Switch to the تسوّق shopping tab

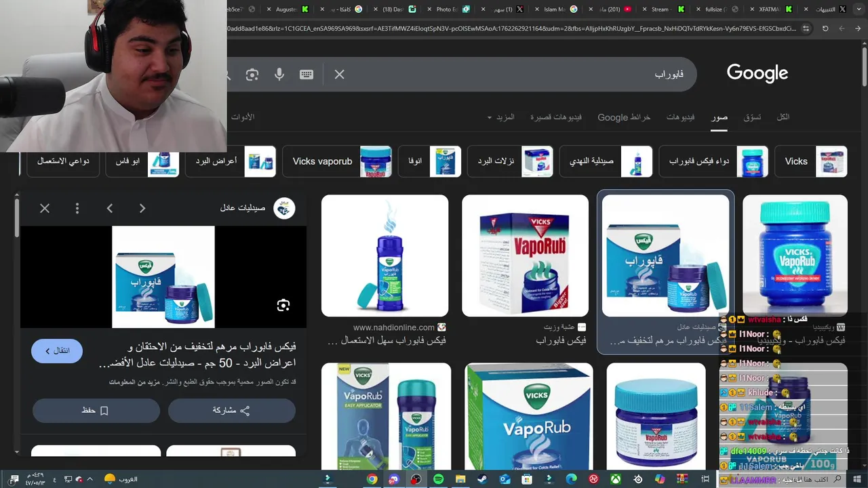click(752, 117)
